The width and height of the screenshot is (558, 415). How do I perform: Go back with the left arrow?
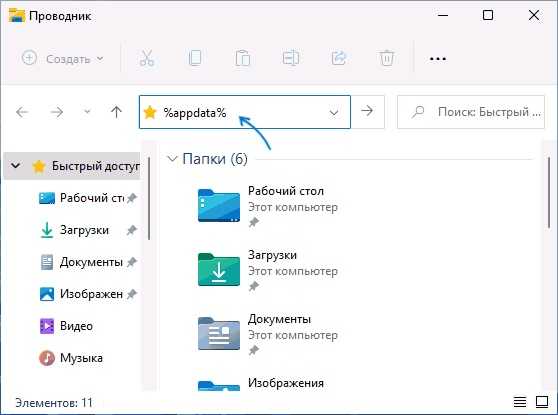(22, 112)
